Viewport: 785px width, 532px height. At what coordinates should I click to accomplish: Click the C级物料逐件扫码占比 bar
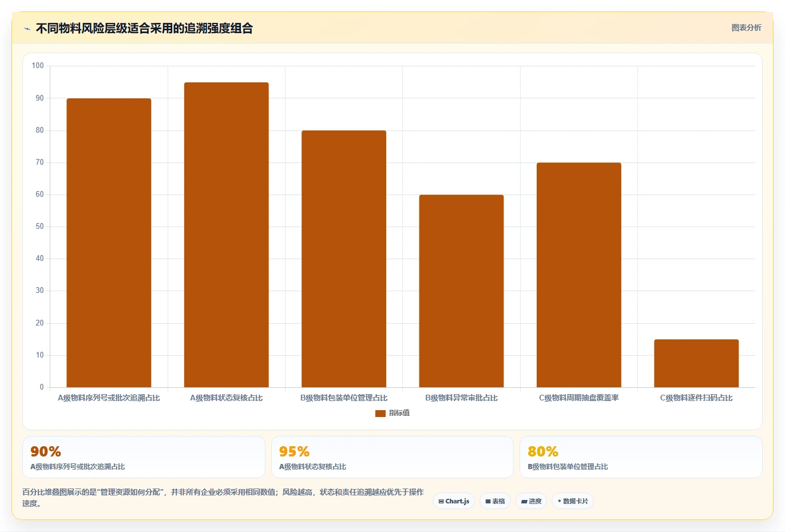[x=696, y=363]
